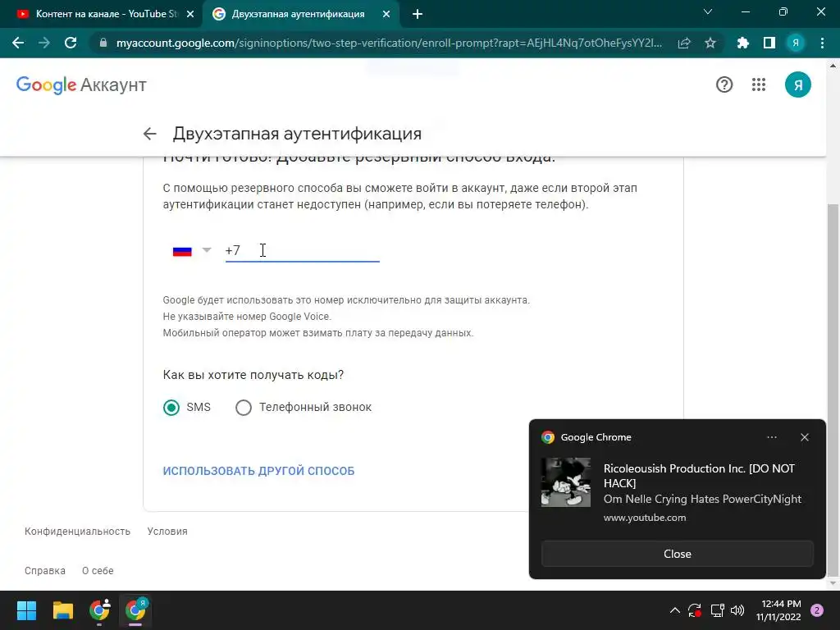840x630 pixels.
Task: Click the sync tray icon with red dot
Action: click(694, 610)
